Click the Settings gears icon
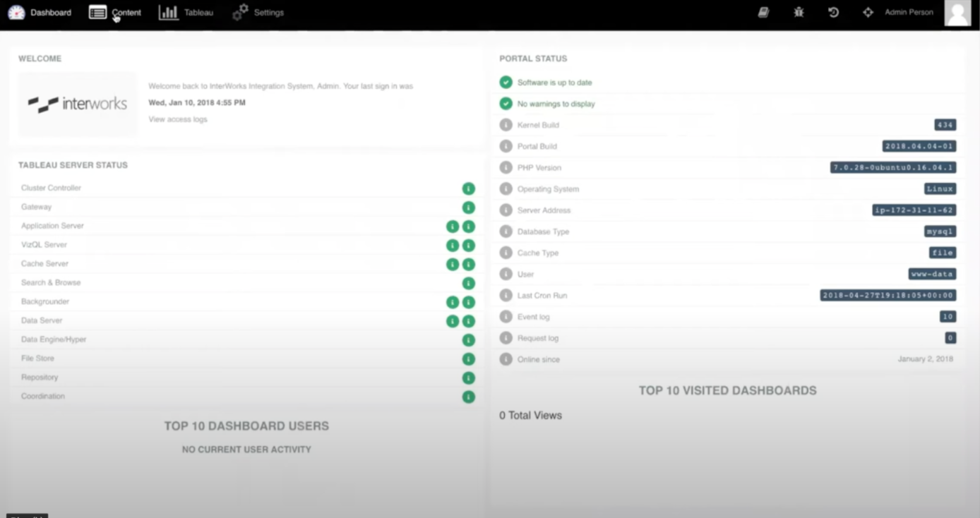 click(x=241, y=13)
